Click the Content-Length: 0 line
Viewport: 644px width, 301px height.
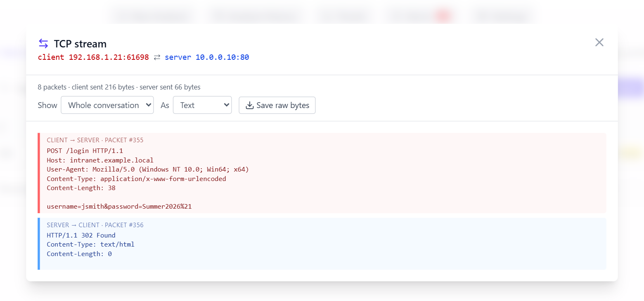pyautogui.click(x=79, y=254)
